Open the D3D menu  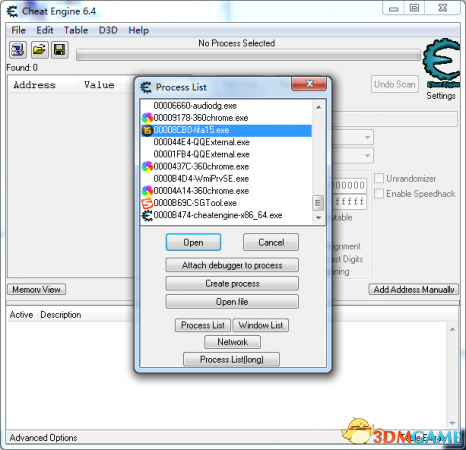[x=108, y=30]
